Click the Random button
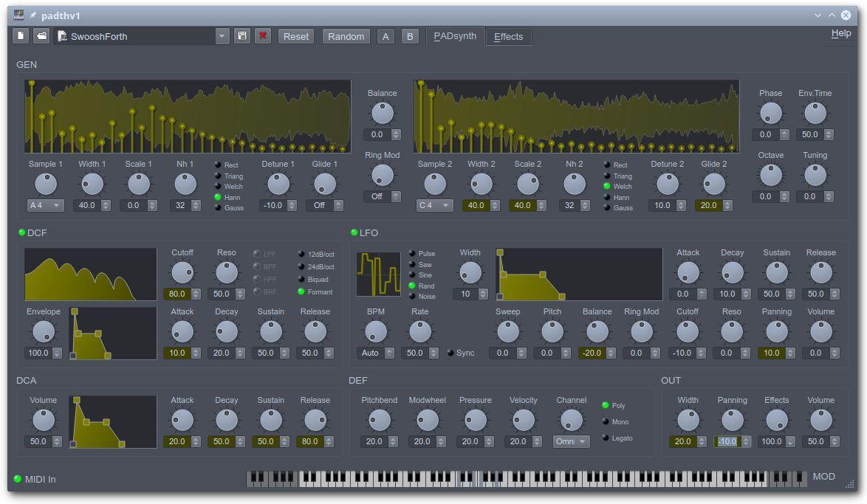 (346, 36)
